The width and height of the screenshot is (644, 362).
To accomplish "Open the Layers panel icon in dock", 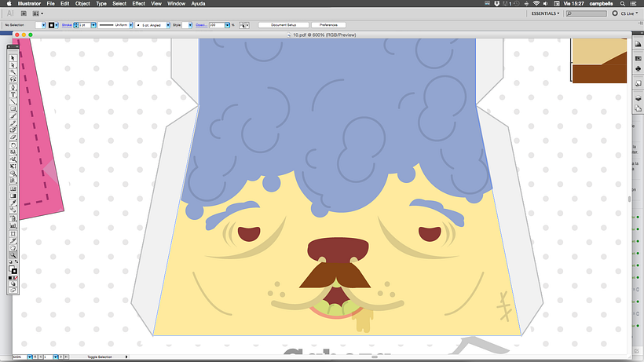I will tap(638, 98).
